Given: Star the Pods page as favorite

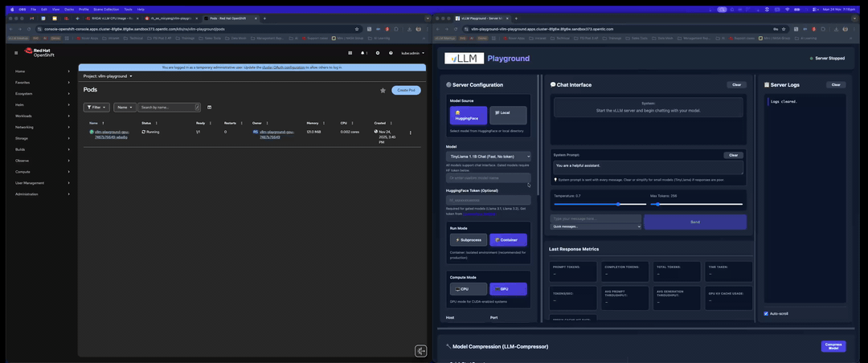Looking at the screenshot, I should click(383, 90).
